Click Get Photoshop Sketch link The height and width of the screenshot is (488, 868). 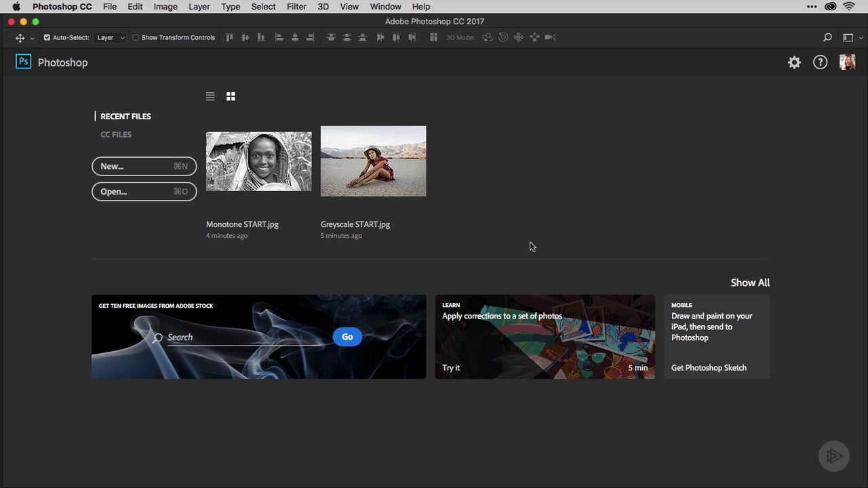click(x=709, y=368)
